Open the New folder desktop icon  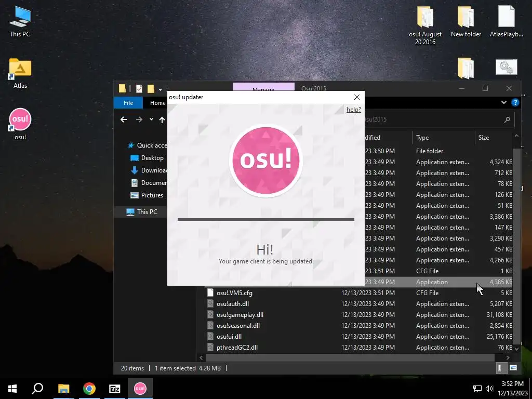[465, 21]
